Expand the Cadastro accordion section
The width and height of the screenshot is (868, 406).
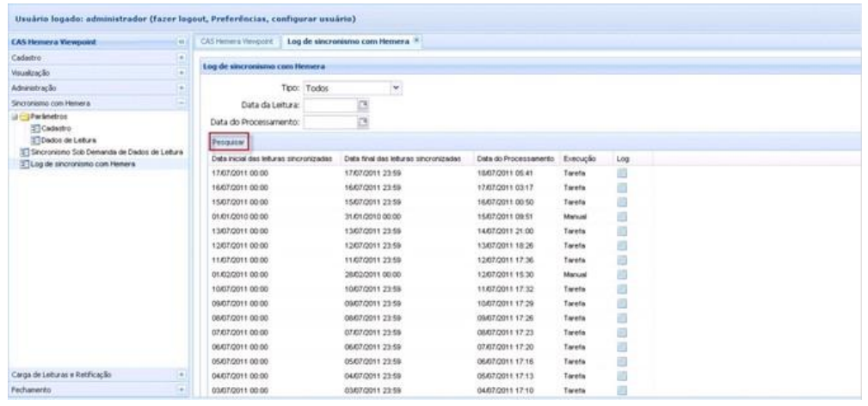(182, 58)
